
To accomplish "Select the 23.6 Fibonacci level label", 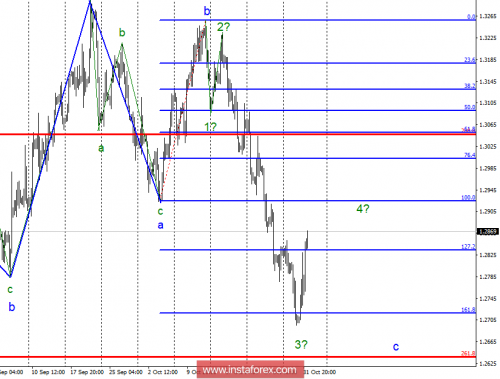I will pyautogui.click(x=470, y=60).
